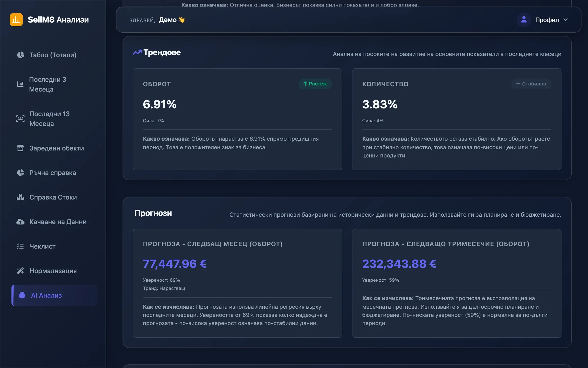588x368 pixels.
Task: Click the Профил label in the header
Action: [547, 20]
